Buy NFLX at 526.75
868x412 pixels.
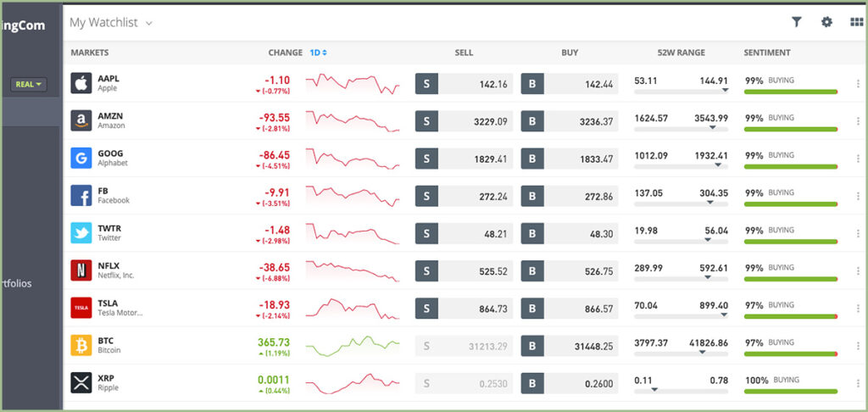(570, 270)
